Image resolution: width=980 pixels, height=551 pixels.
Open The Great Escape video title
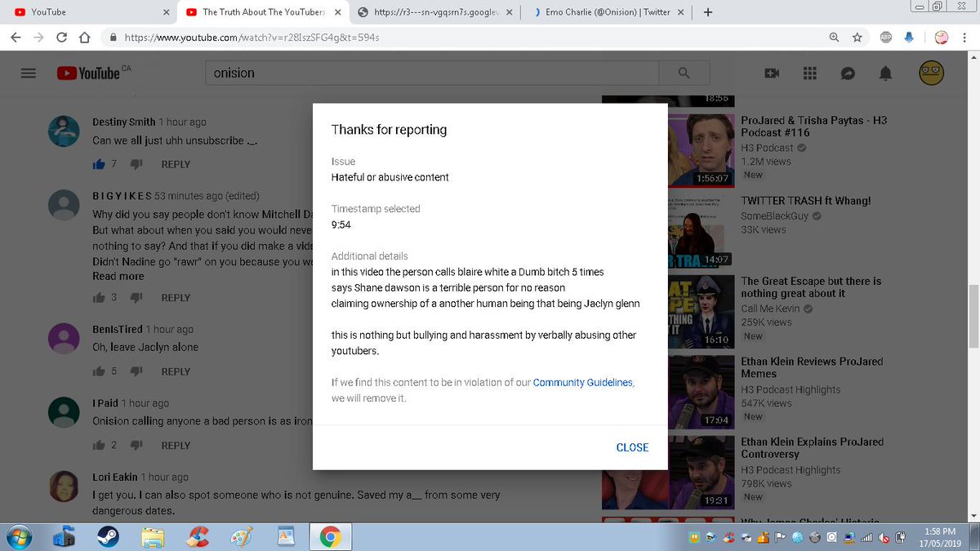click(811, 287)
